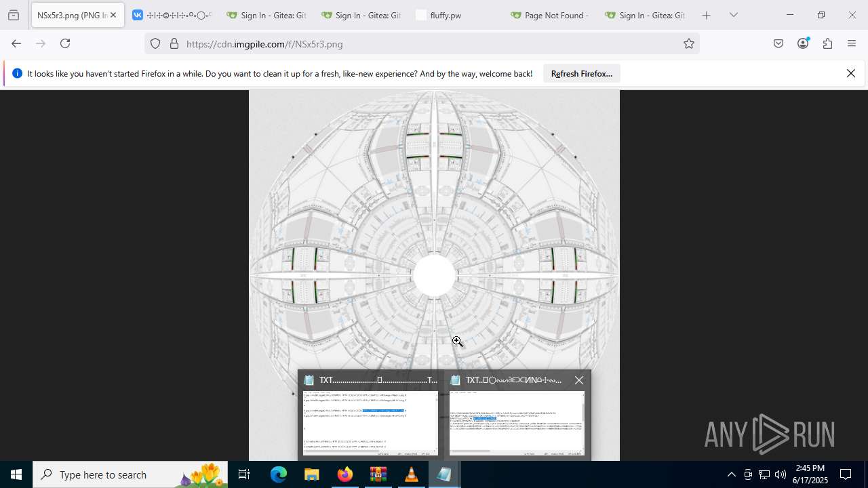Open the Firefox account icon
The image size is (868, 488).
click(803, 43)
